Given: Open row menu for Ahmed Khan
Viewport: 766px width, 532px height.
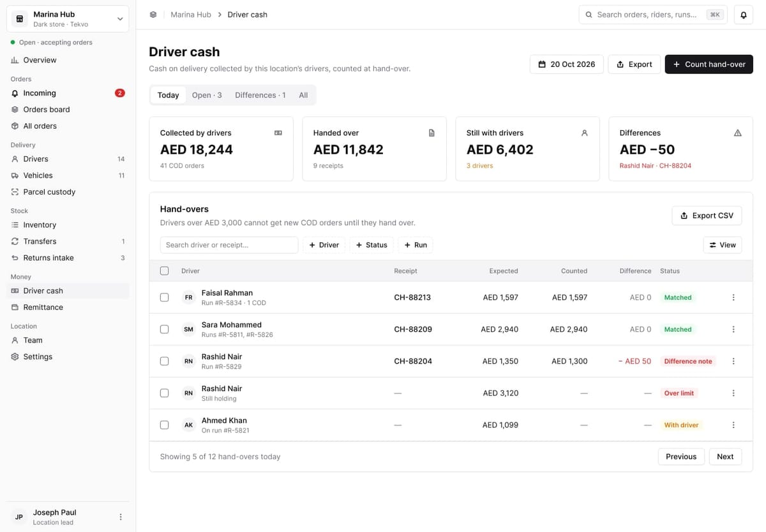Looking at the screenshot, I should click(733, 425).
